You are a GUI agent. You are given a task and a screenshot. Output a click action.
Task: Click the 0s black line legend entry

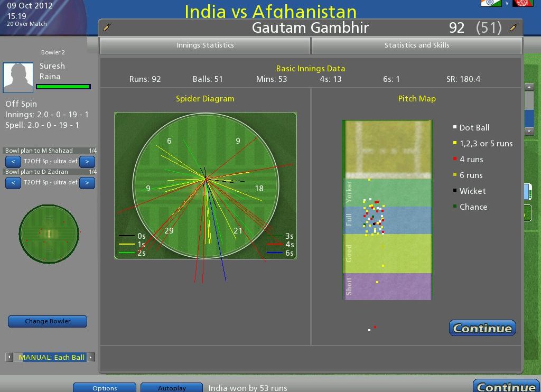pyautogui.click(x=132, y=236)
